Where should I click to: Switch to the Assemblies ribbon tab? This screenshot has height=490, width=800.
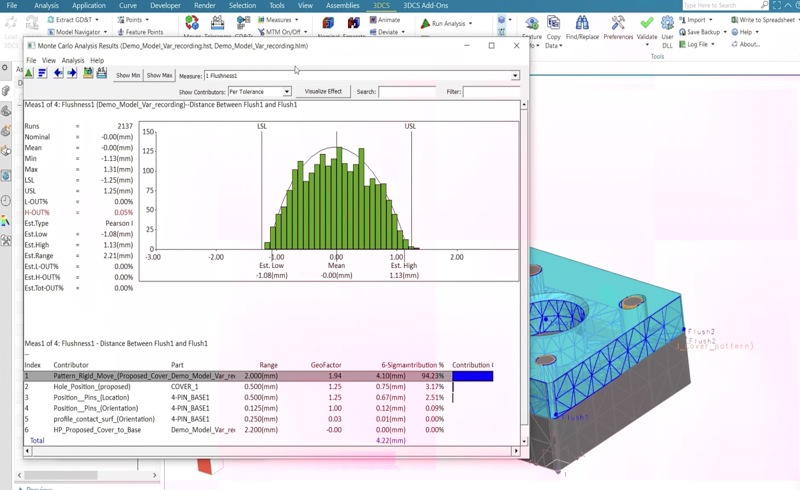click(x=342, y=5)
